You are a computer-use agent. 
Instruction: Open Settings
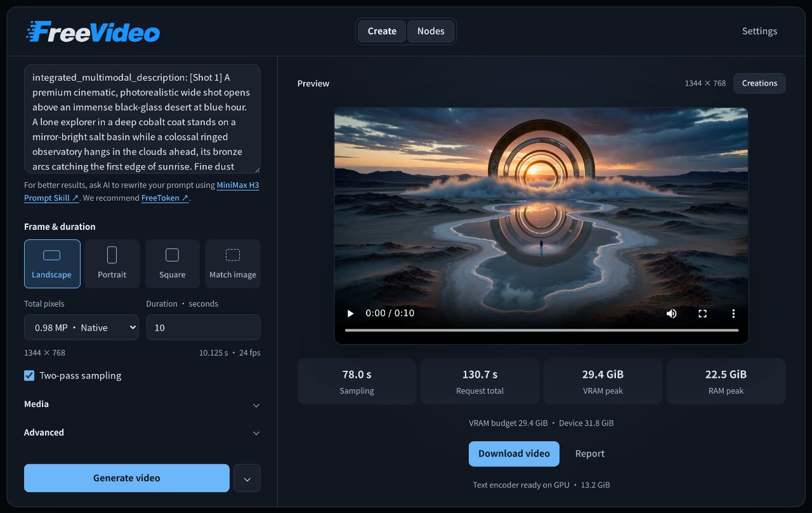pyautogui.click(x=759, y=31)
